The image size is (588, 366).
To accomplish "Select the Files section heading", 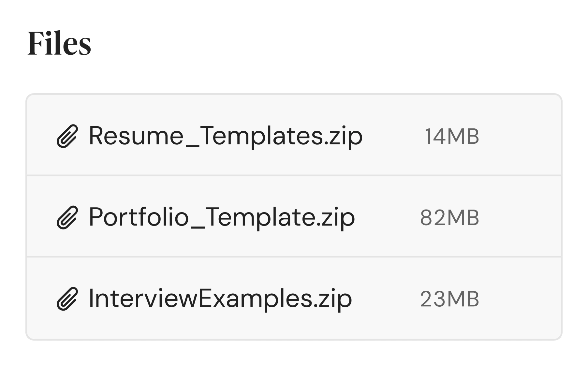I will pyautogui.click(x=59, y=43).
